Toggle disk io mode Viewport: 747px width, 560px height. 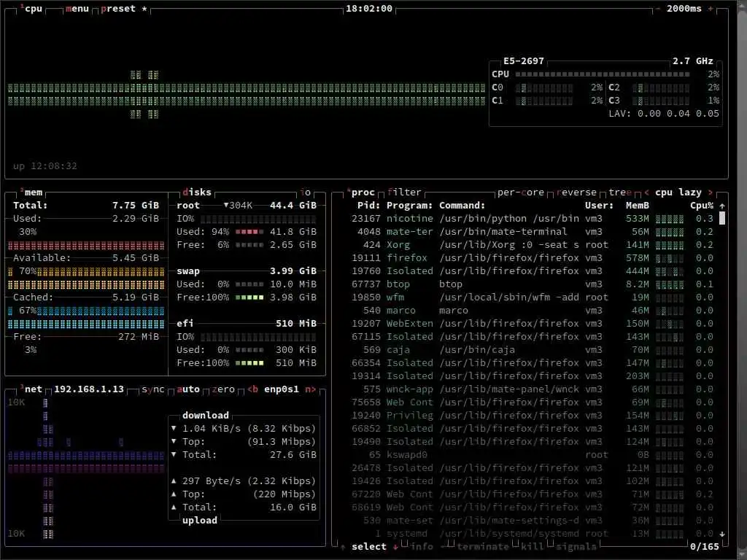coord(306,192)
